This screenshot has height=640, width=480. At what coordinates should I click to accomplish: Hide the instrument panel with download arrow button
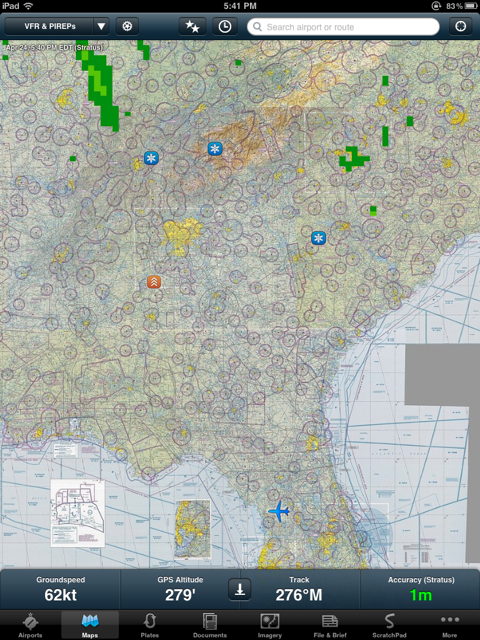pos(240,589)
